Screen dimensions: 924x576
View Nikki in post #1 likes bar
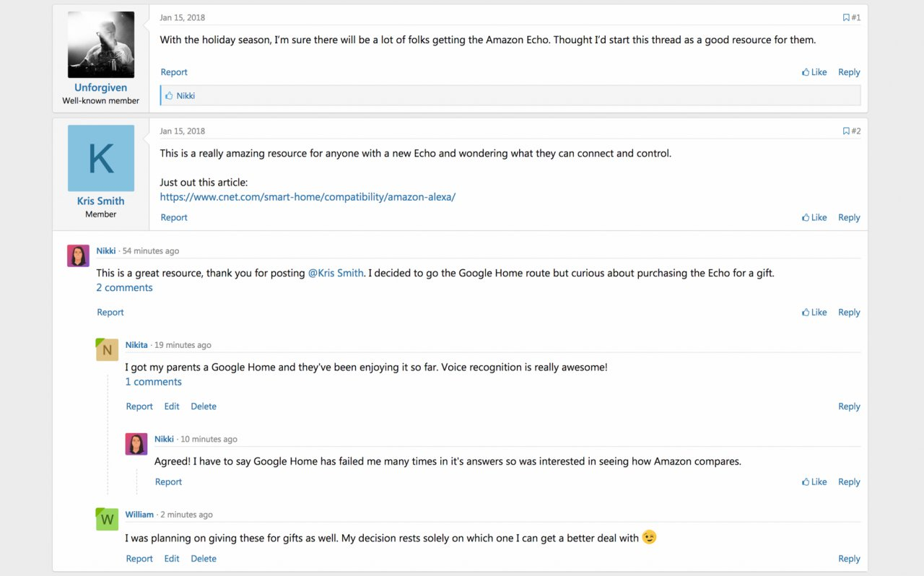click(186, 96)
